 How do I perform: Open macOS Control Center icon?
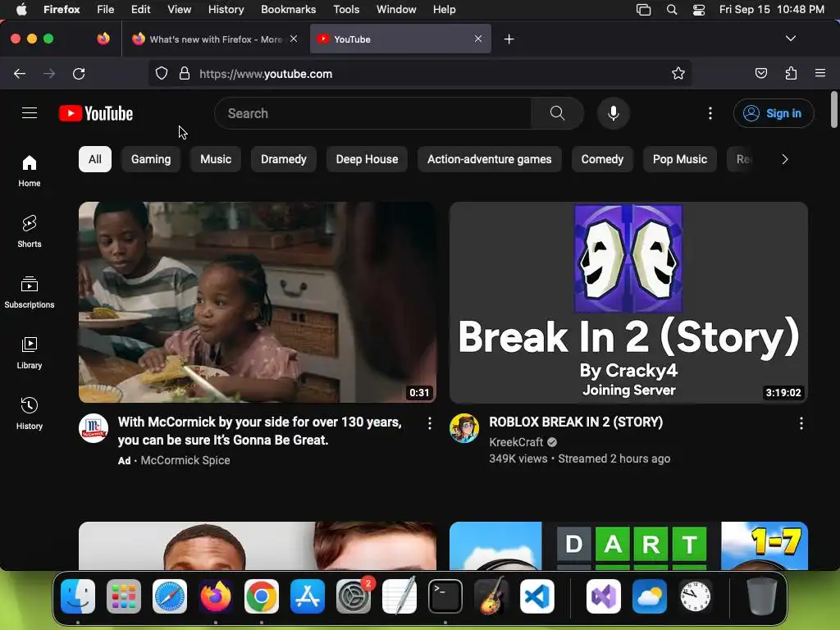coord(699,10)
